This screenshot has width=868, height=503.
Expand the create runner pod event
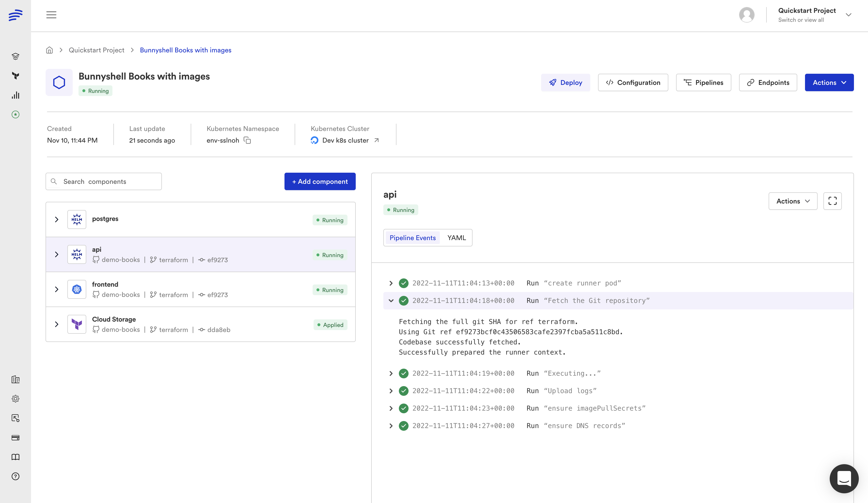391,283
